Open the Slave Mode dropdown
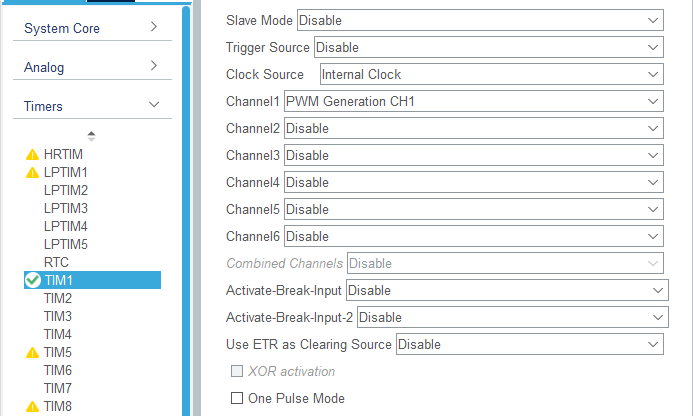This screenshot has width=693, height=416. point(480,20)
